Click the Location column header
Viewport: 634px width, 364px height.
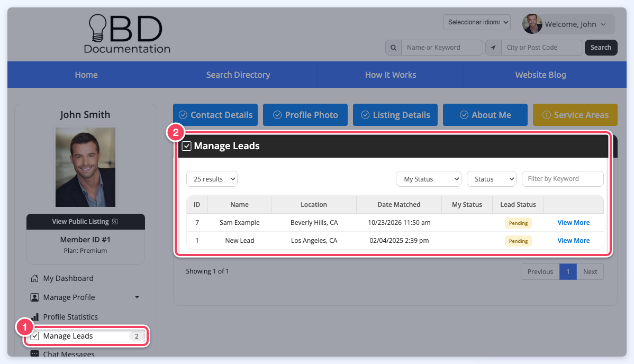point(314,205)
